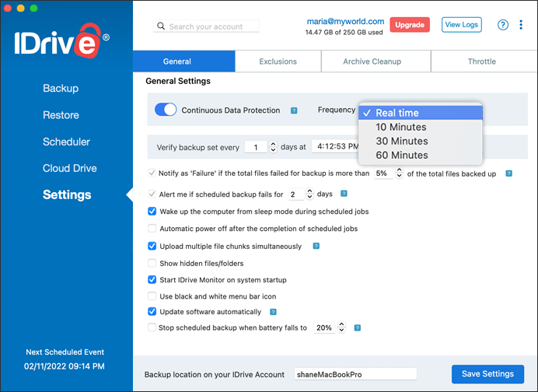The width and height of the screenshot is (538, 392).
Task: Toggle the Notify as 'Failure' checkbox
Action: point(152,173)
